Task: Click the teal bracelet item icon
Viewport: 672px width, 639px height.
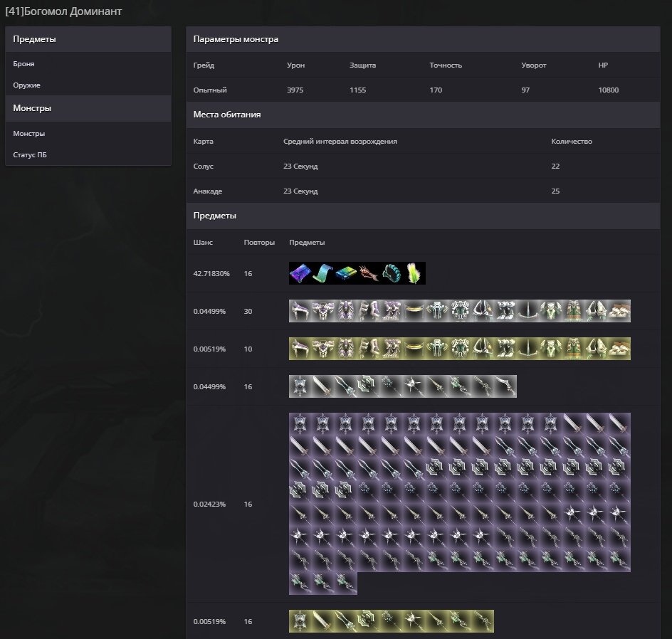Action: click(392, 273)
